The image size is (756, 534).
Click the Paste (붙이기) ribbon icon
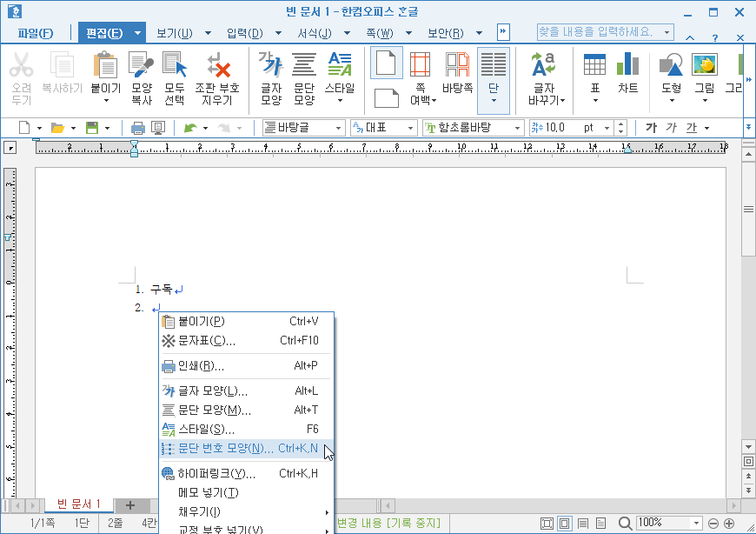pos(106,65)
